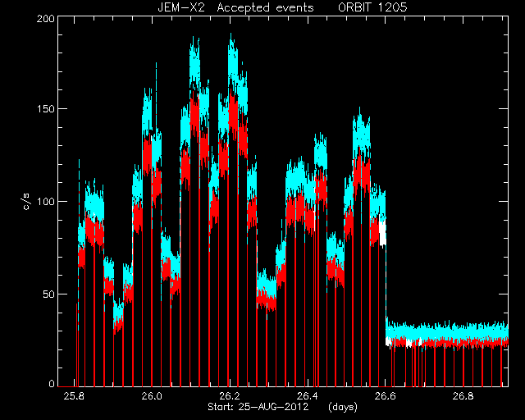Click the x-axis tick label 25.8
525x420 pixels.
74,396
